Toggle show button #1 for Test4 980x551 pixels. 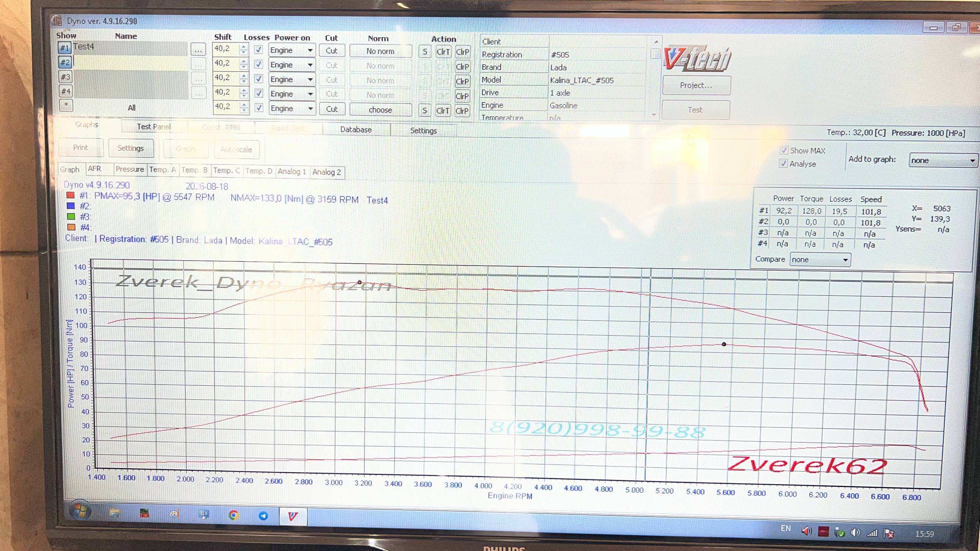pyautogui.click(x=65, y=48)
